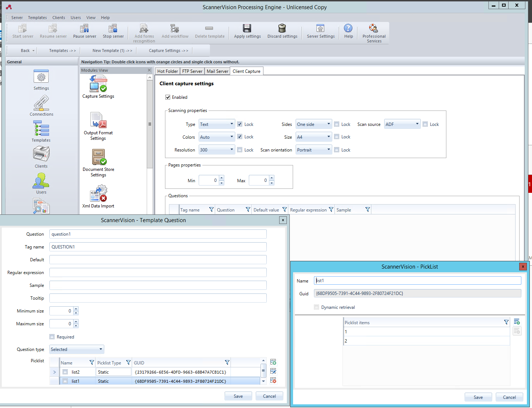Open the Templates menu
The height and width of the screenshot is (408, 532).
coord(37,18)
